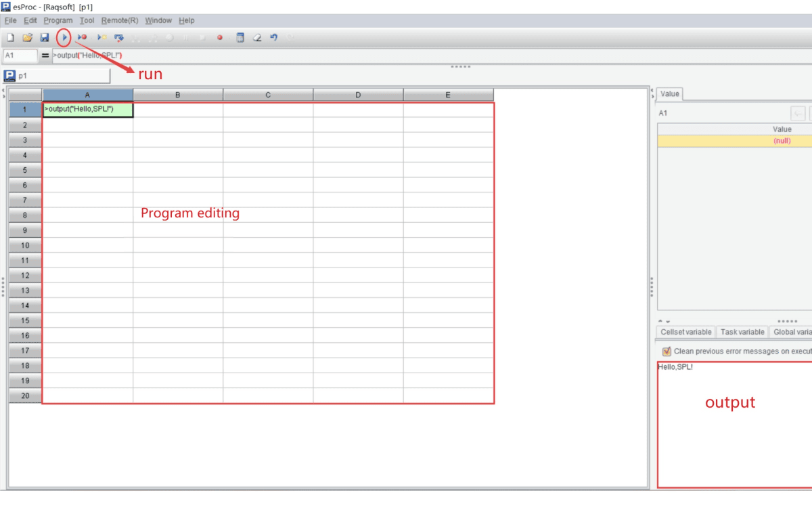Open the Program menu
This screenshot has height=508, width=812.
tap(58, 21)
